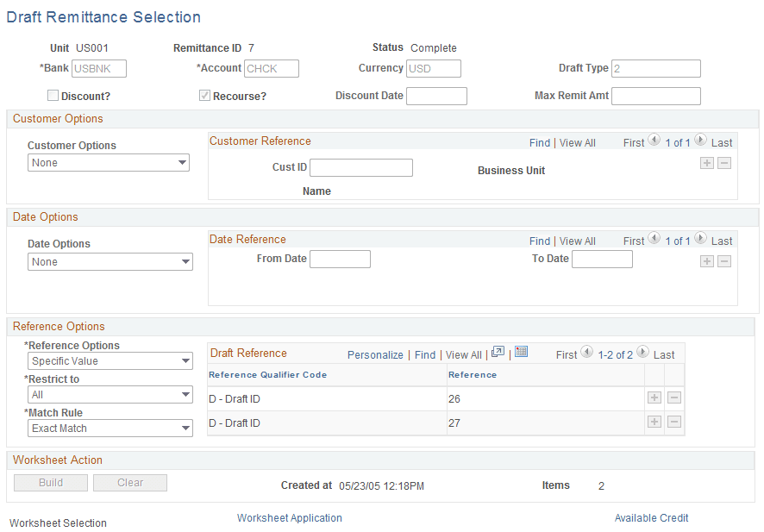Go to next Draft Reference page
Image resolution: width=764 pixels, height=532 pixels.
tap(643, 353)
